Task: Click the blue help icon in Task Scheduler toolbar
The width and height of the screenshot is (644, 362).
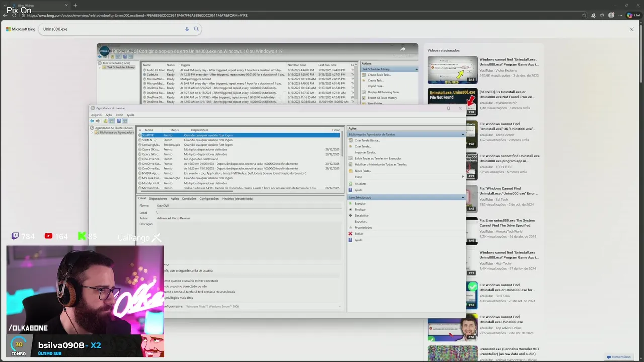Action: pos(119,121)
